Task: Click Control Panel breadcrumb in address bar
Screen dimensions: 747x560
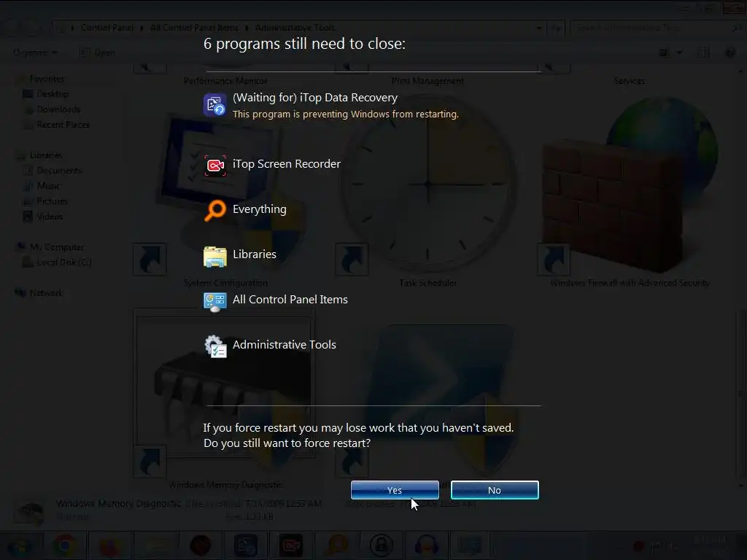Action: point(107,28)
